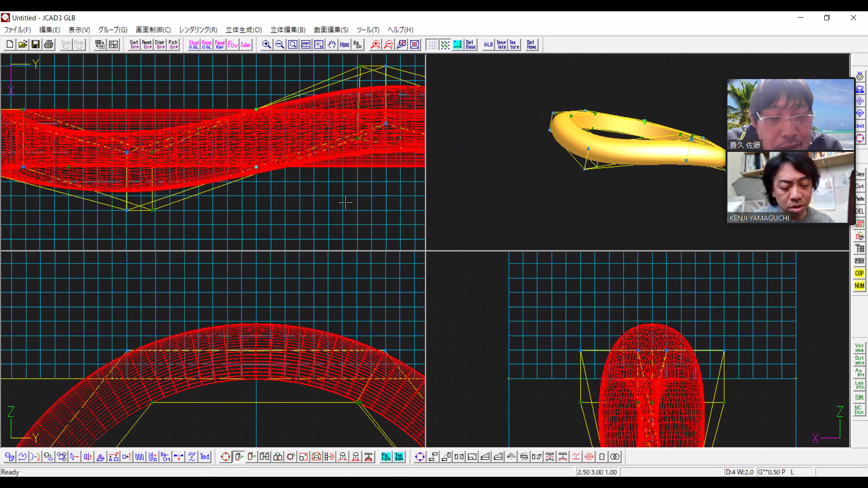868x488 pixels.
Task: Toggle the dotted grid display icon
Action: [x=432, y=44]
